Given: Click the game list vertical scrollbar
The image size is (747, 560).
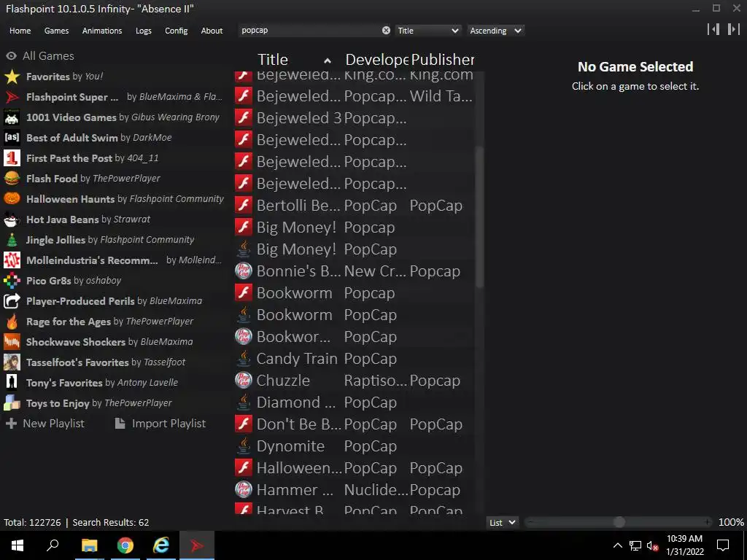Looking at the screenshot, I should pyautogui.click(x=480, y=217).
